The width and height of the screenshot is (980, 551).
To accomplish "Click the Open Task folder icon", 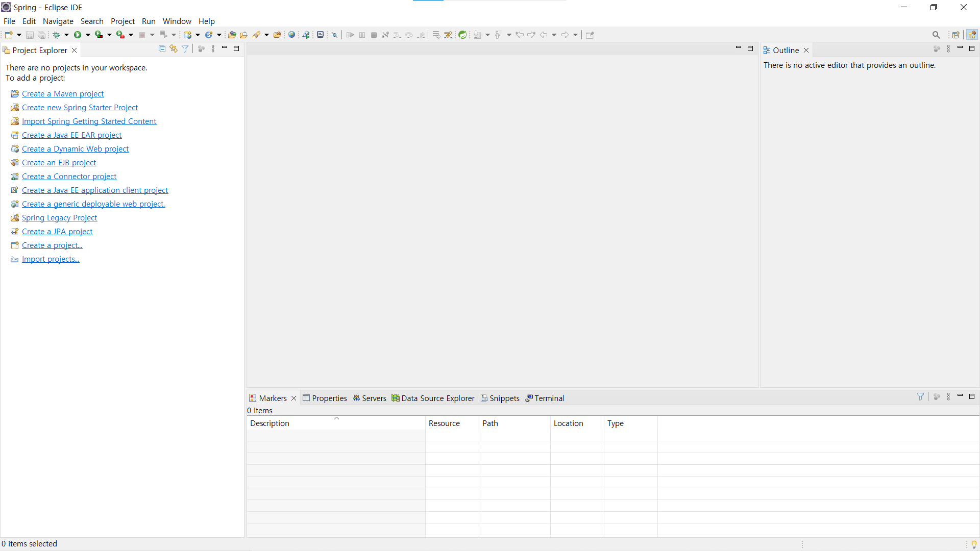I will pos(243,35).
